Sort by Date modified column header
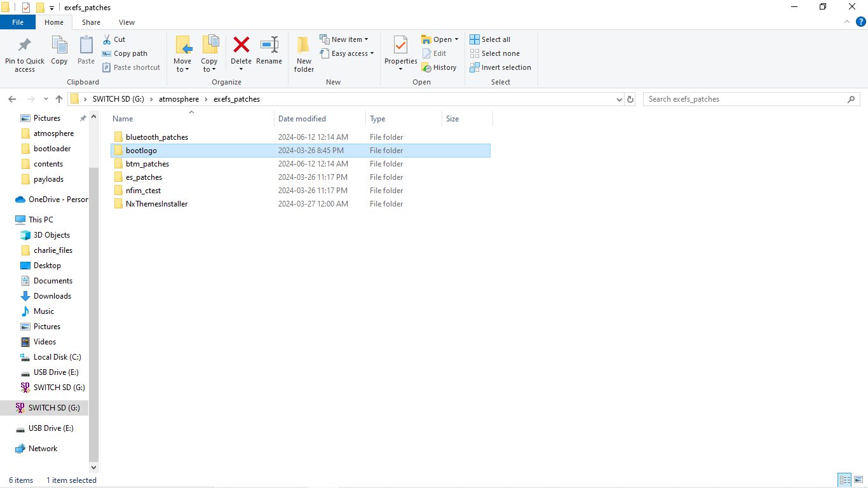The height and width of the screenshot is (488, 868). 302,119
